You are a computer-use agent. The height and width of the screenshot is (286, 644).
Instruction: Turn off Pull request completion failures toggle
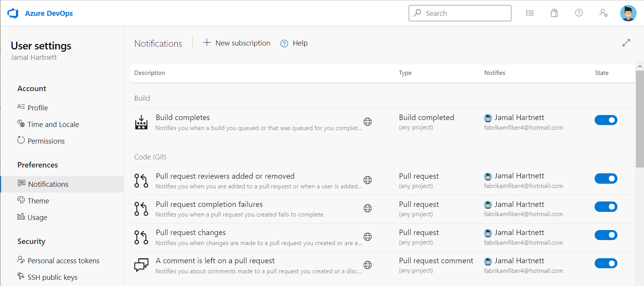click(x=605, y=207)
